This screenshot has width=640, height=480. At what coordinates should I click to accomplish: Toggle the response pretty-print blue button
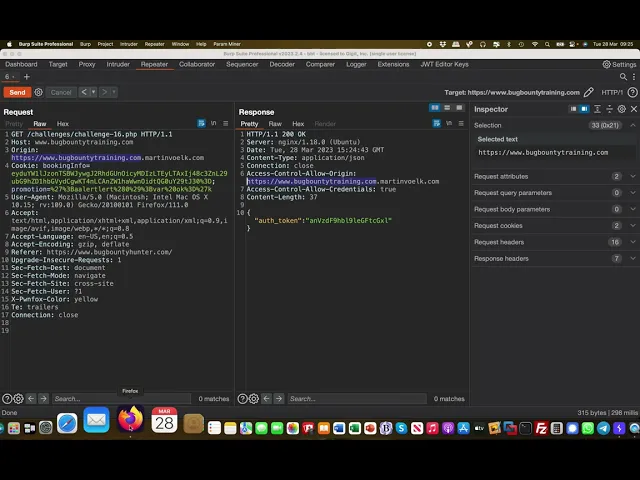(x=436, y=123)
